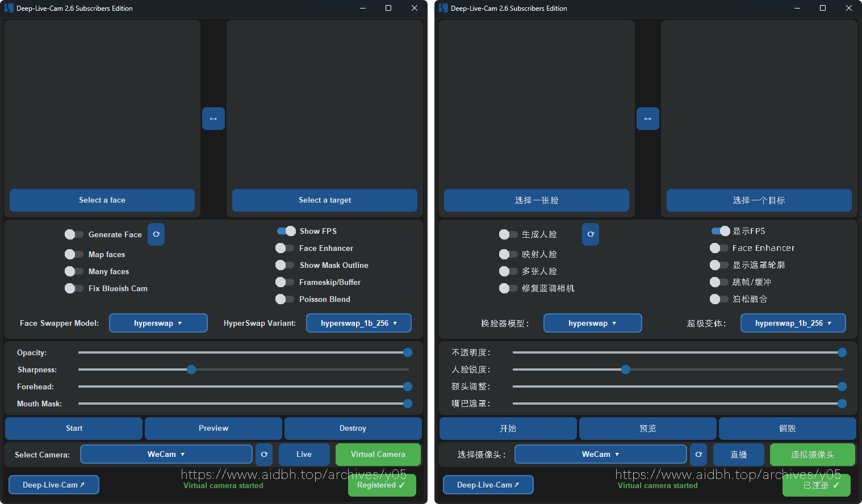
Task: Maximize the left Deep-Live-Cam window
Action: [388, 8]
